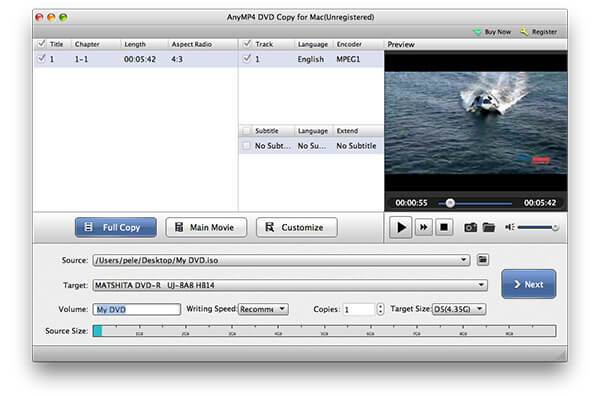Select Main Movie mode

206,228
